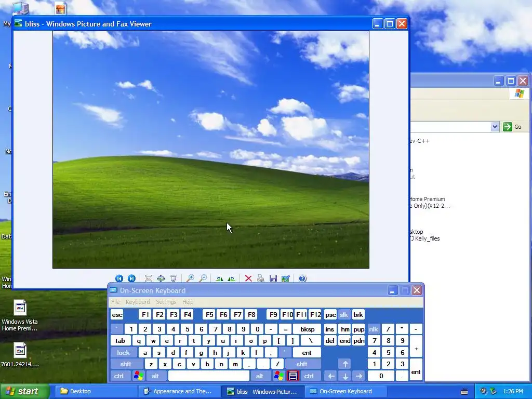532x399 pixels.
Task: Open the picture for editing
Action: (x=286, y=278)
